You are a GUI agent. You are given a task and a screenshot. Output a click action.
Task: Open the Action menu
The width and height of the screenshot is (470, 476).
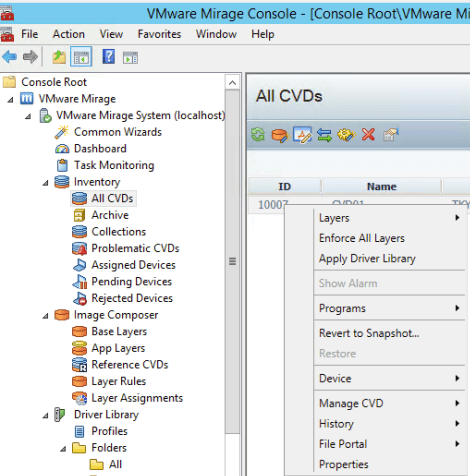pyautogui.click(x=69, y=34)
